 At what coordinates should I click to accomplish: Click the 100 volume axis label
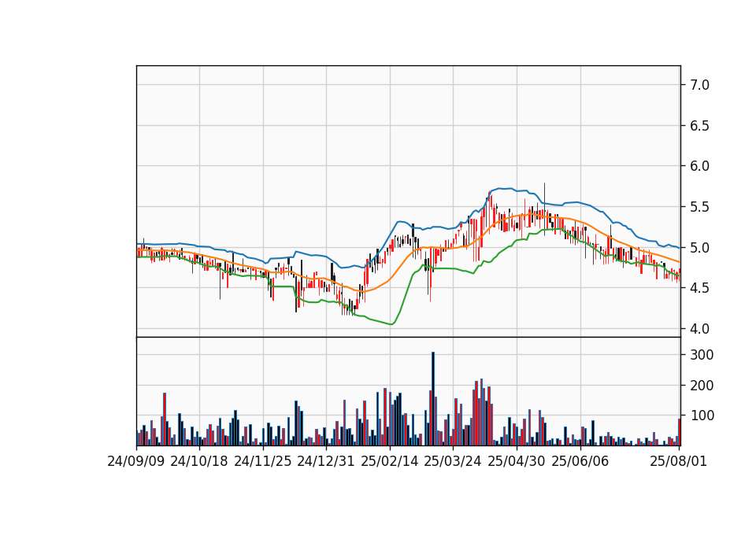[702, 416]
